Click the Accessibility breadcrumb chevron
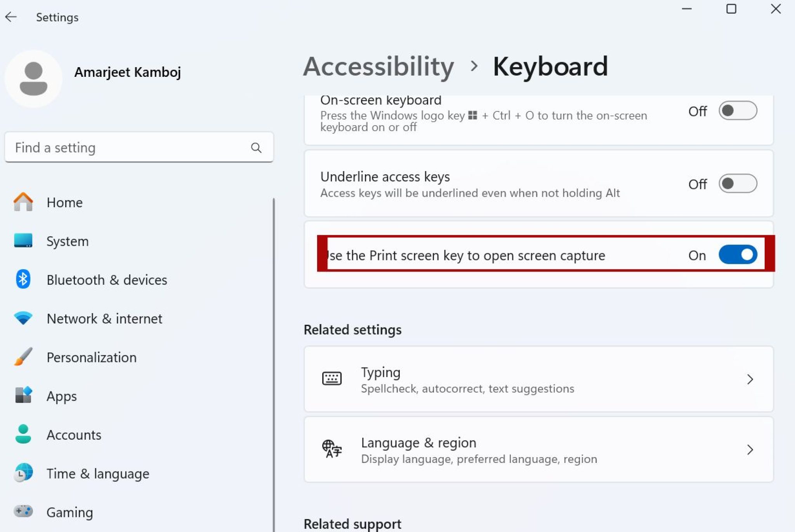 pos(474,66)
